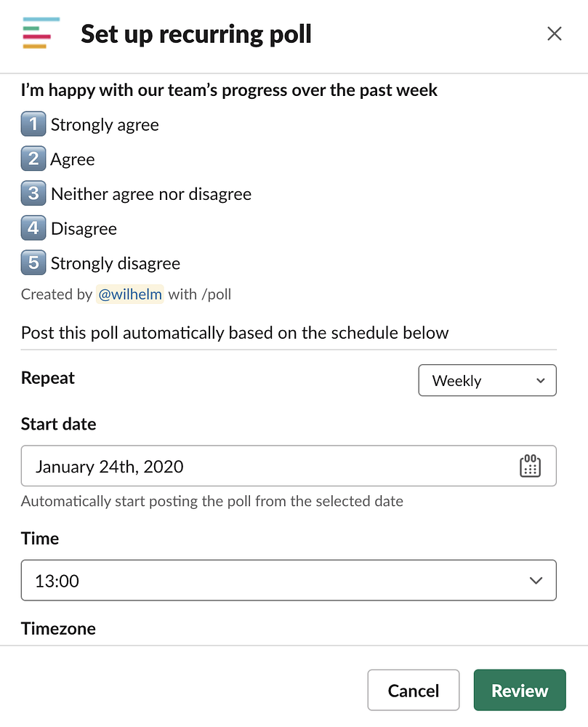Select the Strongly disagree option text

coord(116,263)
